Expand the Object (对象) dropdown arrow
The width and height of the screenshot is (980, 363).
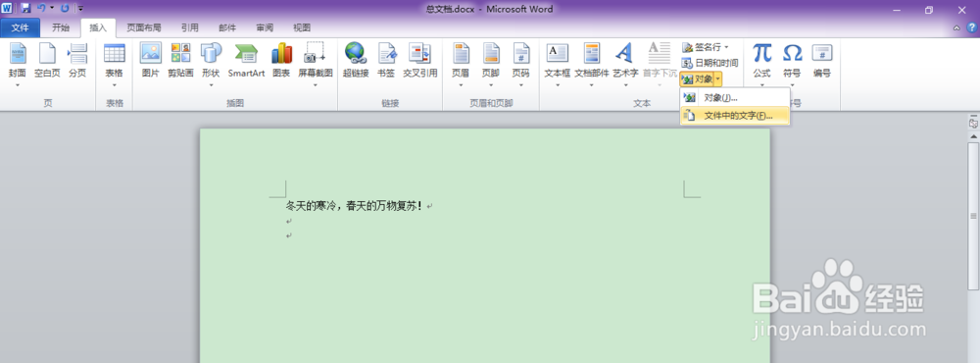coord(718,78)
